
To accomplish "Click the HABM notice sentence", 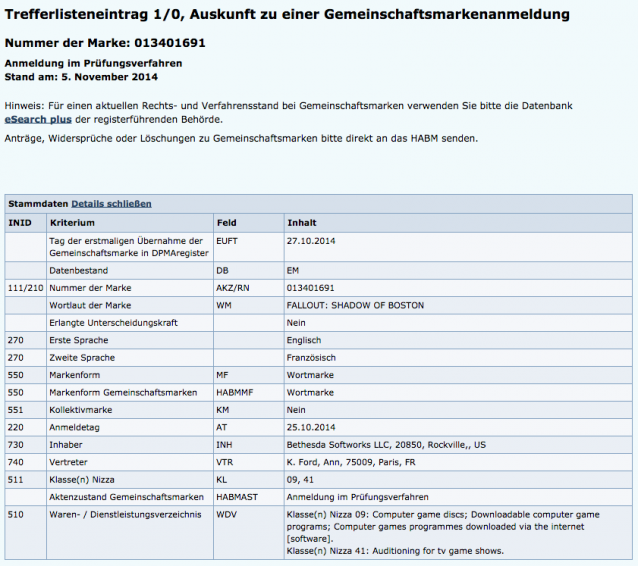I will tap(241, 139).
